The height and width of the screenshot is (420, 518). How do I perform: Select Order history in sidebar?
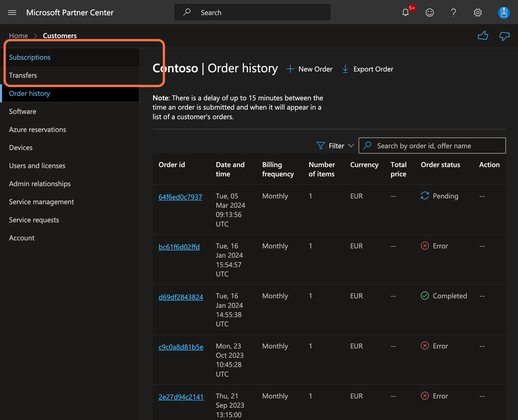coord(70,93)
